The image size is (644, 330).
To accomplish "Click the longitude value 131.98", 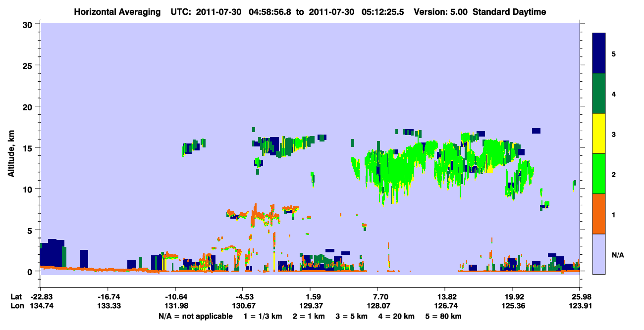I will [x=175, y=306].
